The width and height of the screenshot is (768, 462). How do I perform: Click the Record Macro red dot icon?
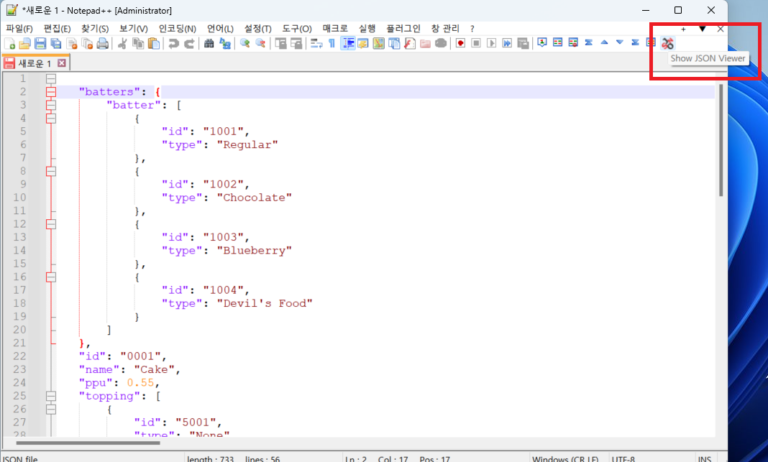click(x=460, y=44)
